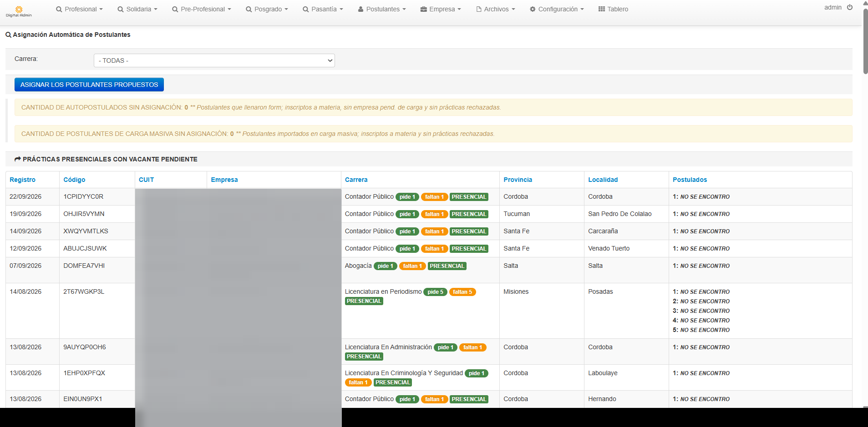Viewport: 868px width, 427px height.
Task: Click the gear icon in Configuración menu
Action: [533, 9]
